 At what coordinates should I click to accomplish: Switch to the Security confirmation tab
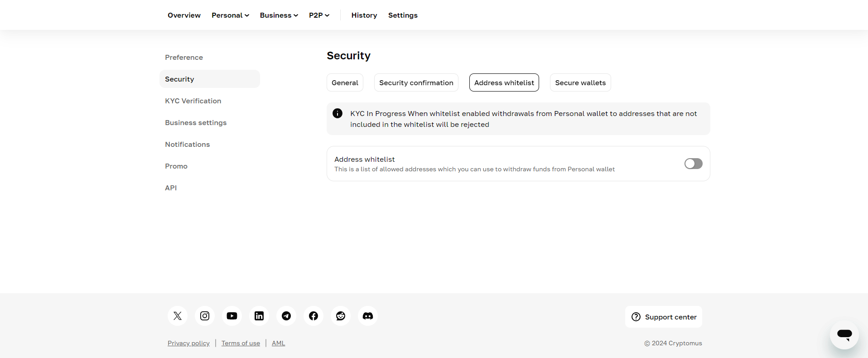(416, 82)
